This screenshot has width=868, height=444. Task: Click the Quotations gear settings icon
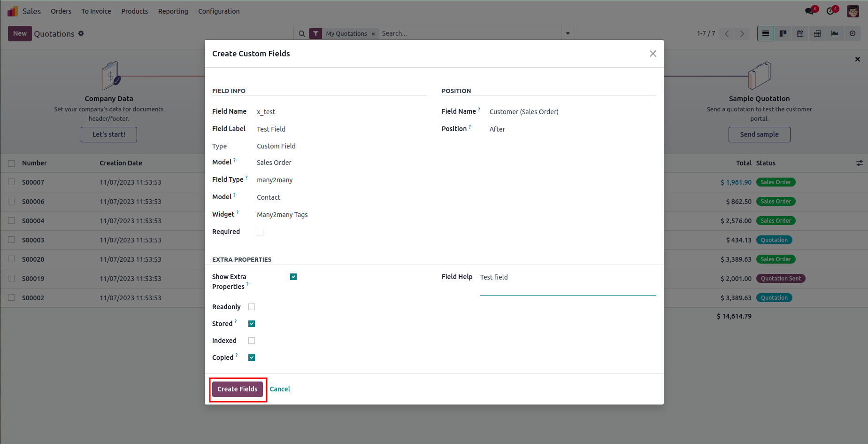[81, 33]
